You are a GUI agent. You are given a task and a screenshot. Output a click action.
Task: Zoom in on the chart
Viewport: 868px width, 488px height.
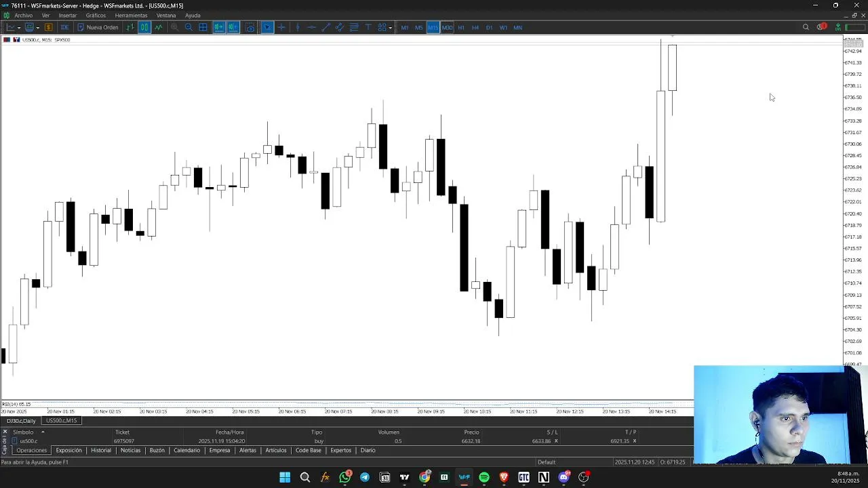coord(174,27)
